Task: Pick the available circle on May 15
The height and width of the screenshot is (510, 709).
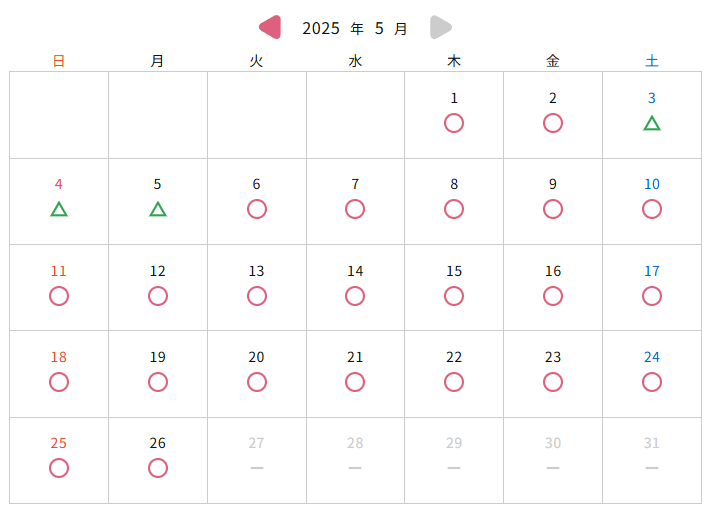Action: 454,296
